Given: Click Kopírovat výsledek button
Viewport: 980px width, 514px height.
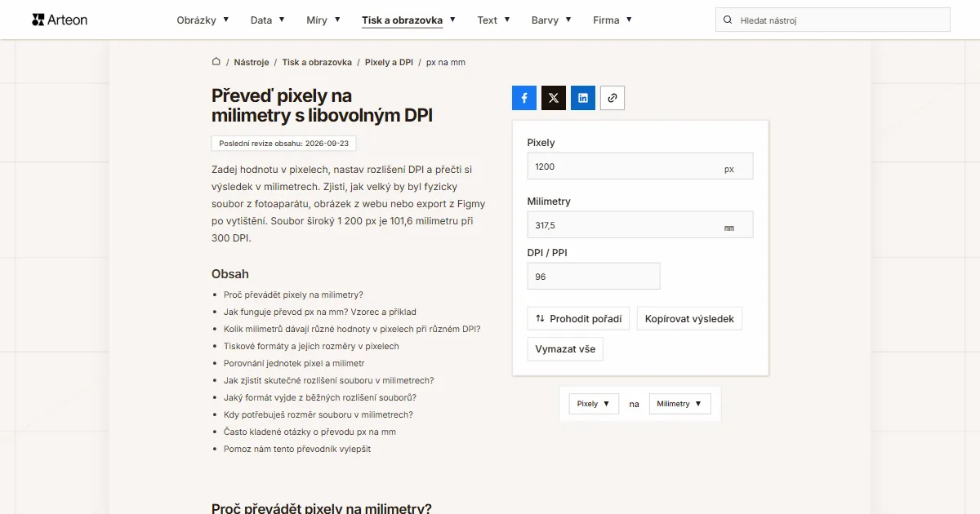Looking at the screenshot, I should tap(689, 319).
